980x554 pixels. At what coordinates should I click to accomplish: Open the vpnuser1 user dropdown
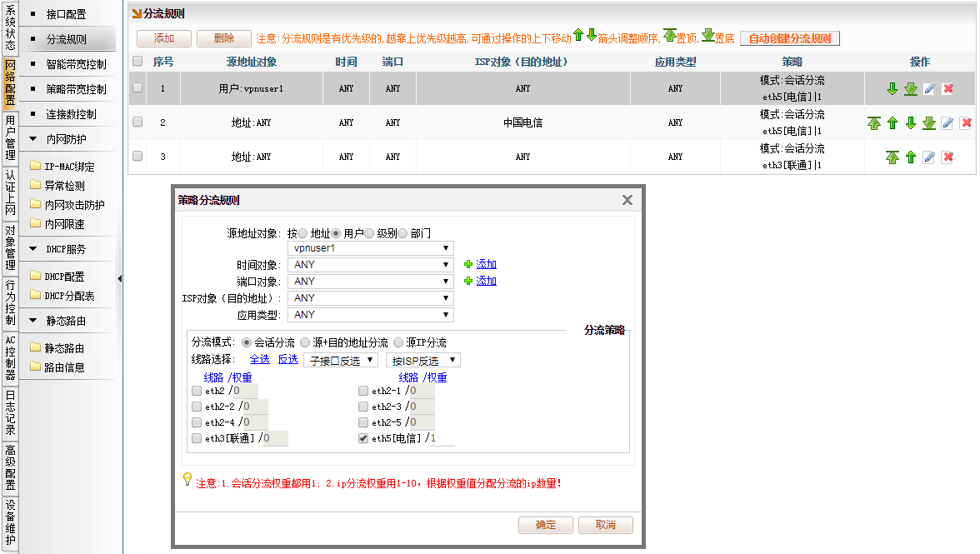pyautogui.click(x=370, y=248)
